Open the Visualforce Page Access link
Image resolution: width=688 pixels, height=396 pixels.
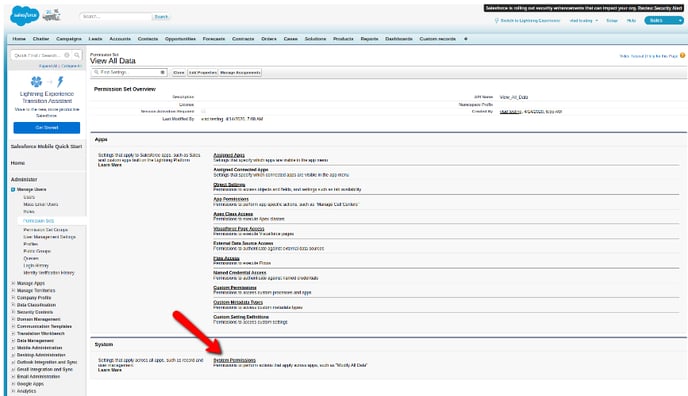(x=239, y=228)
